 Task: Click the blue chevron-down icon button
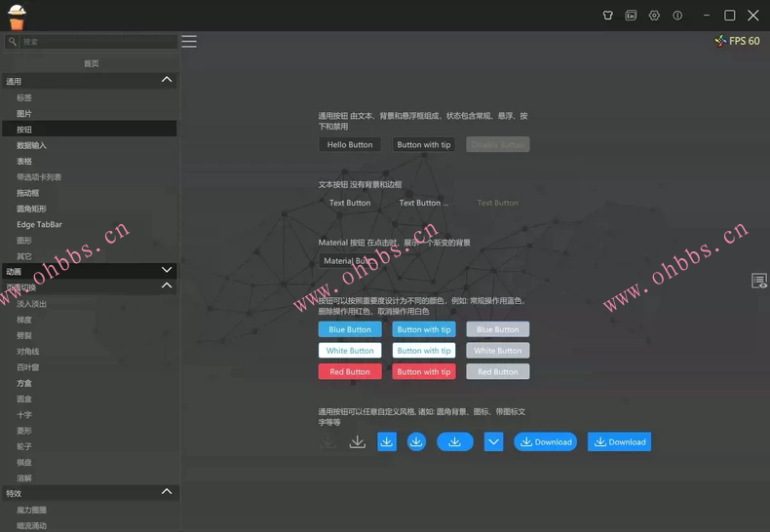(x=493, y=441)
